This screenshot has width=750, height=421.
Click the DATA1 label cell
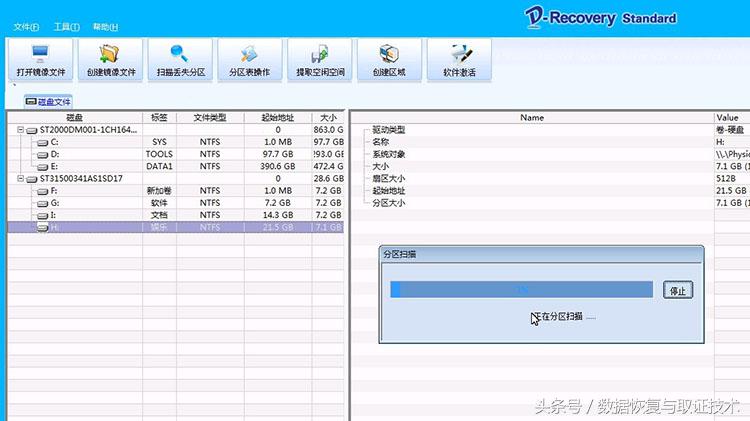(x=159, y=166)
